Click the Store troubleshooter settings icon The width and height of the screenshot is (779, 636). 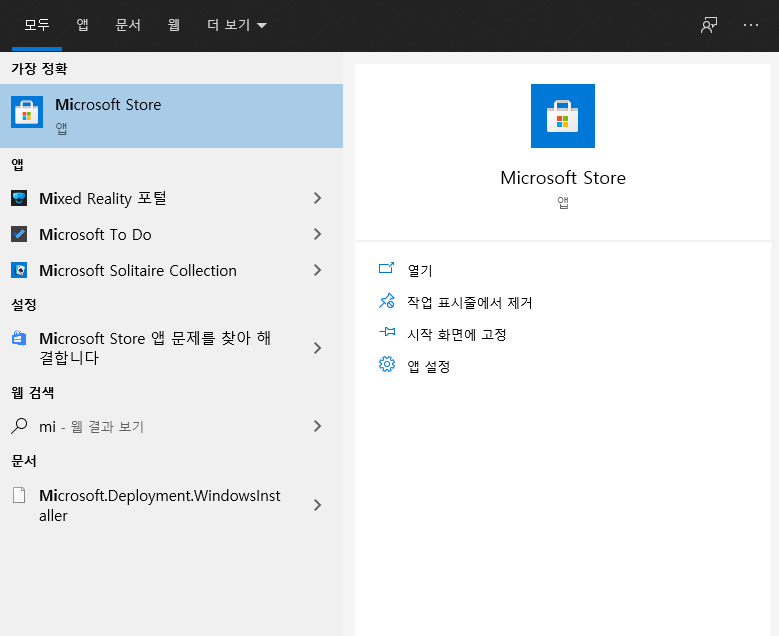point(19,338)
